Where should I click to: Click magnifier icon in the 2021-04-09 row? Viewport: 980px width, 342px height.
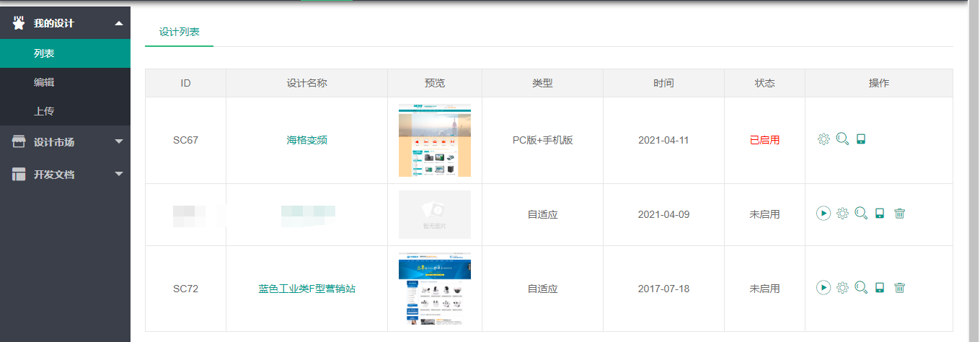(x=861, y=214)
